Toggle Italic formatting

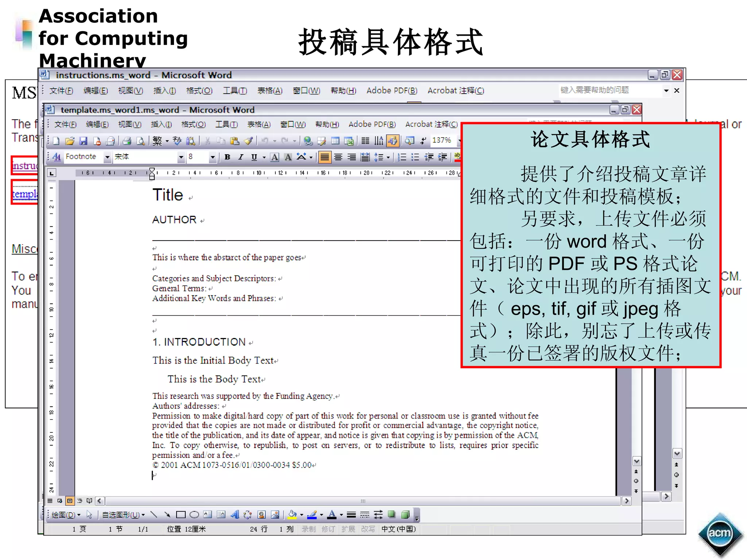pyautogui.click(x=240, y=157)
